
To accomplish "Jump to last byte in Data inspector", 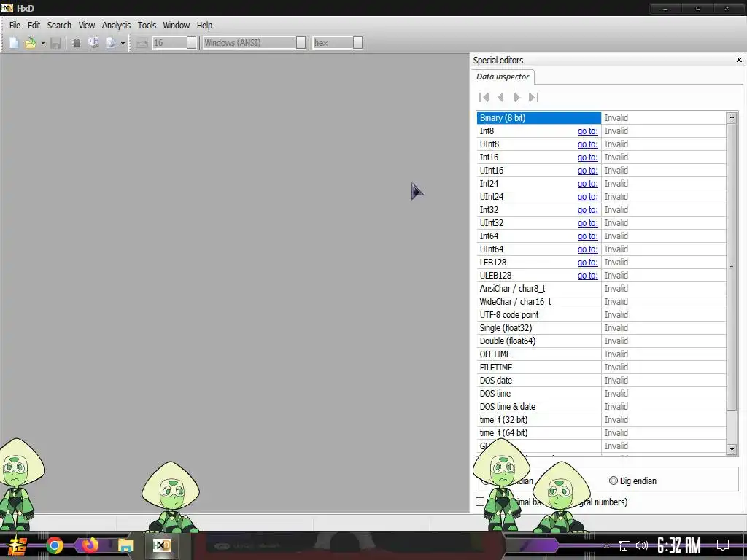I will (533, 97).
